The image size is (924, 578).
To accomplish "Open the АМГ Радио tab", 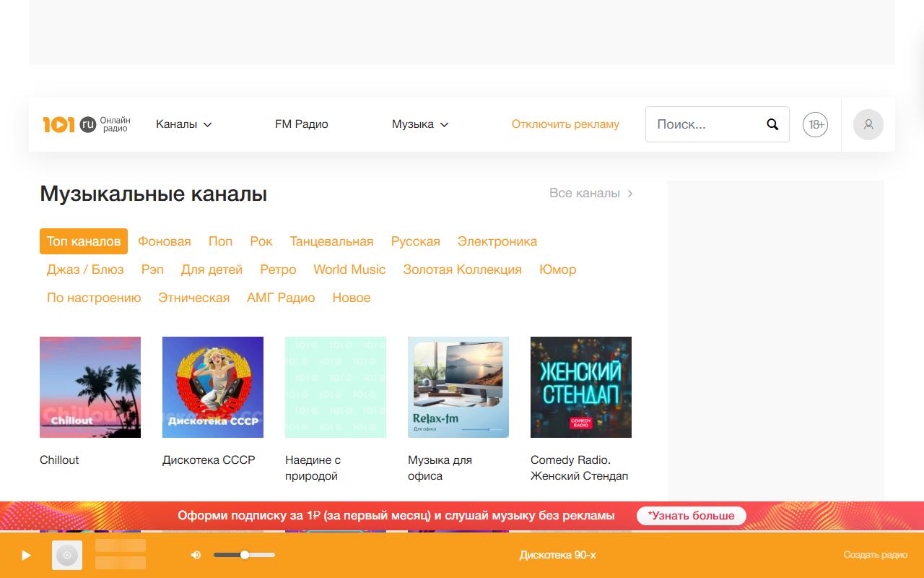I will [x=281, y=298].
